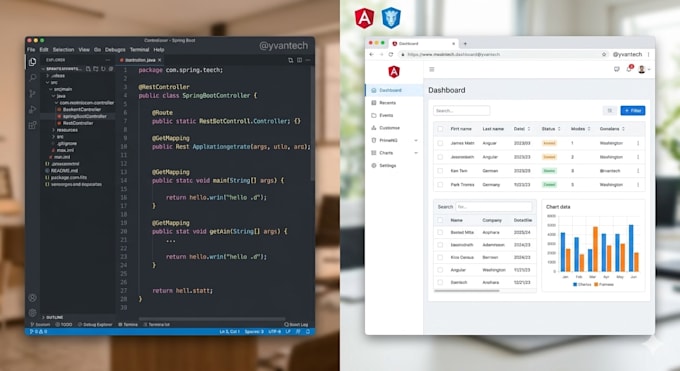This screenshot has height=371, width=680.
Task: Open the Selection menu in the editor
Action: [x=63, y=50]
